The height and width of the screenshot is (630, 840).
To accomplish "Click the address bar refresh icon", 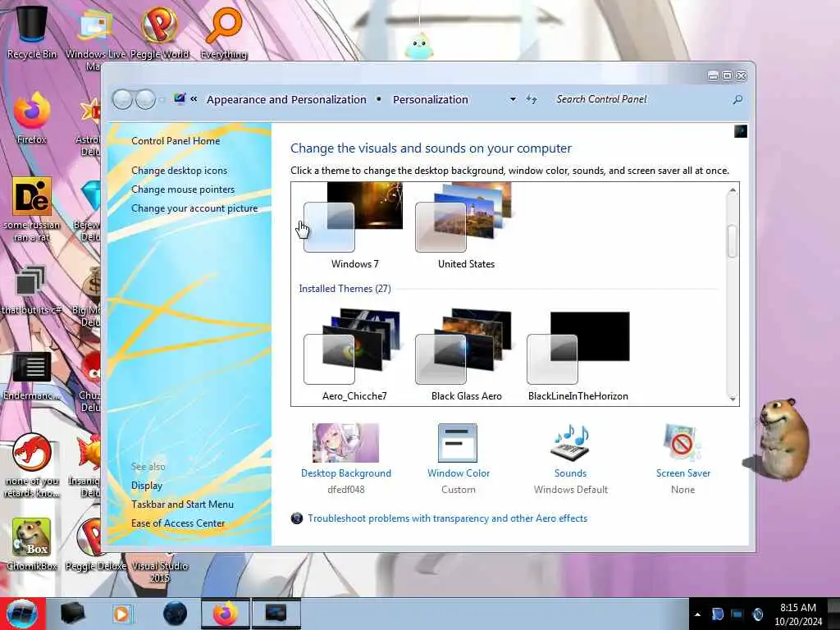I will pyautogui.click(x=531, y=99).
